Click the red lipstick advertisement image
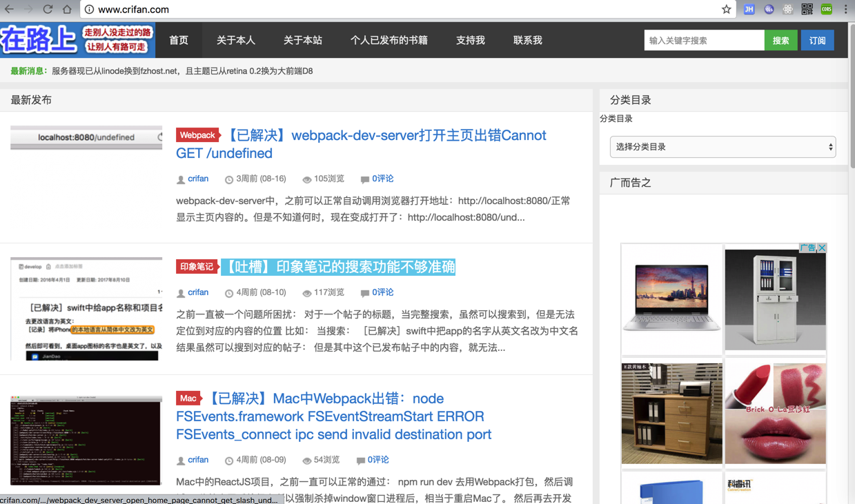The width and height of the screenshot is (855, 504). point(775,413)
